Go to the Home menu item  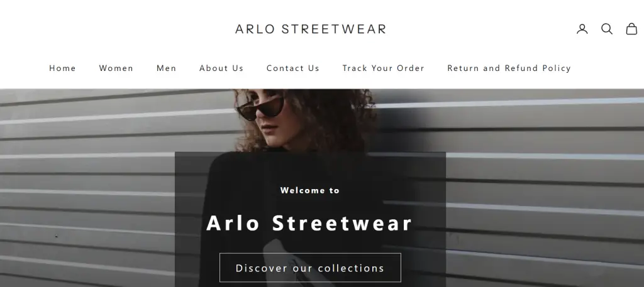coord(62,68)
